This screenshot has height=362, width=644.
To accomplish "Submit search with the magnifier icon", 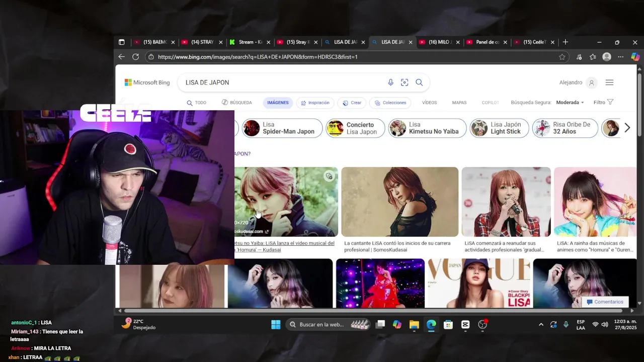I will [419, 82].
